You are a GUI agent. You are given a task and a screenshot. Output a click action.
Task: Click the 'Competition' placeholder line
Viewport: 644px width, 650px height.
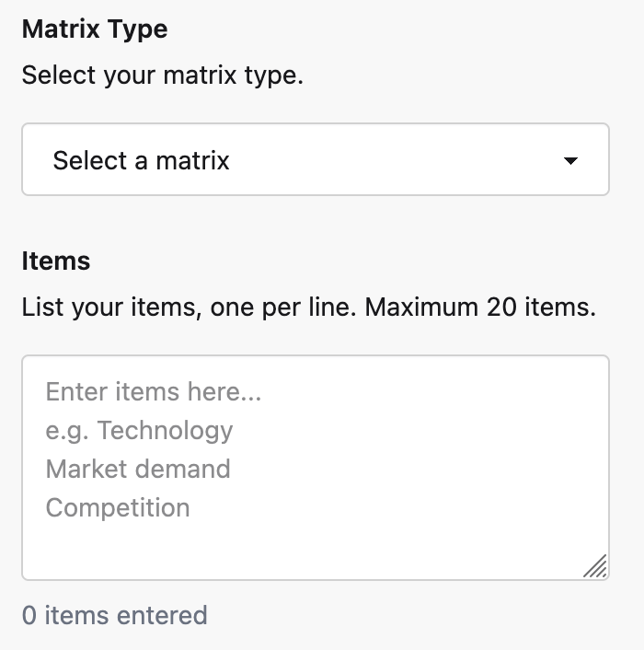point(118,507)
